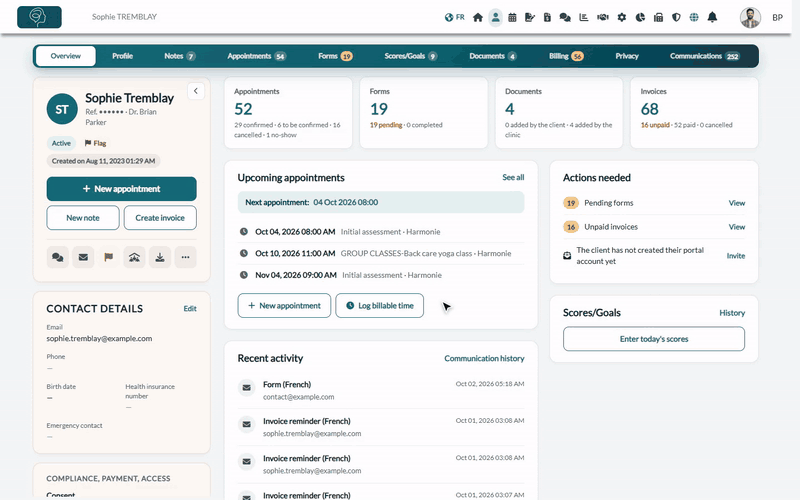Screen dimensions: 800x500
Task: Open the shield security icon
Action: click(676, 17)
